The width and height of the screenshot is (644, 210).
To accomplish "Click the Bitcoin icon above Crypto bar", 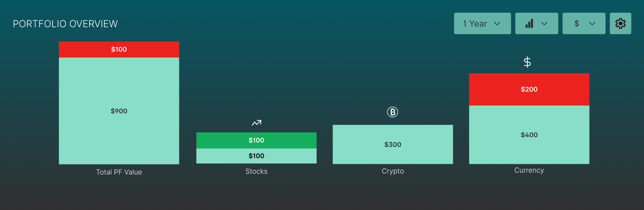I will (x=393, y=112).
